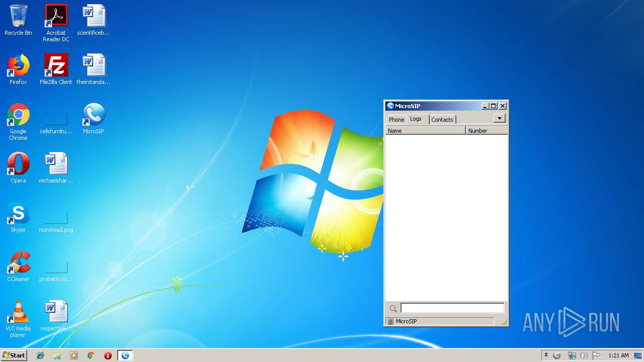The width and height of the screenshot is (644, 362).
Task: Click MicroSIP status bar text
Action: point(406,321)
